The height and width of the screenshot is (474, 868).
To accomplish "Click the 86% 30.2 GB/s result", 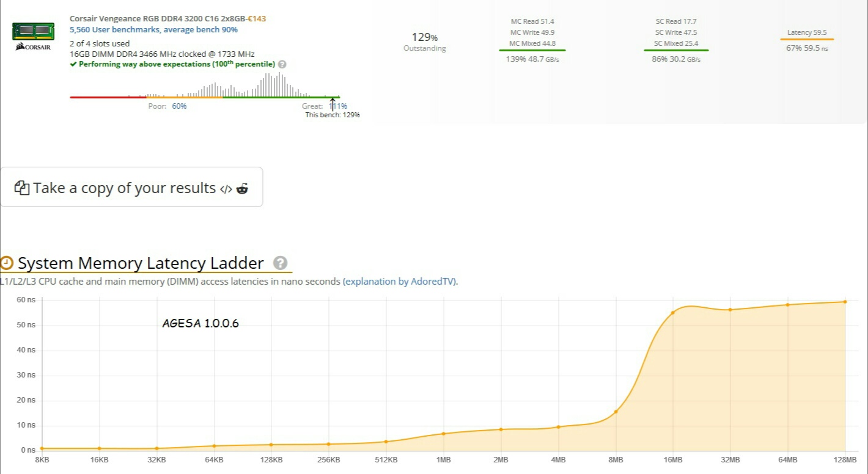I will pos(676,59).
